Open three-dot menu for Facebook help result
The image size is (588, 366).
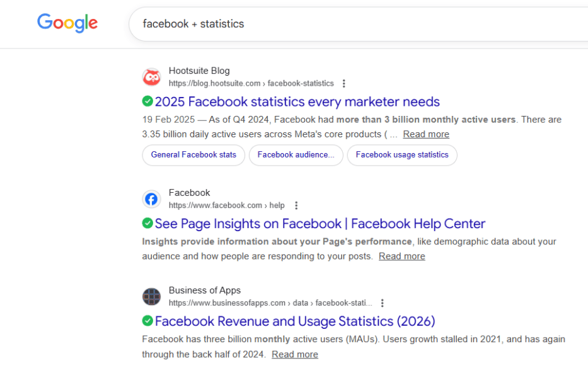click(x=296, y=205)
